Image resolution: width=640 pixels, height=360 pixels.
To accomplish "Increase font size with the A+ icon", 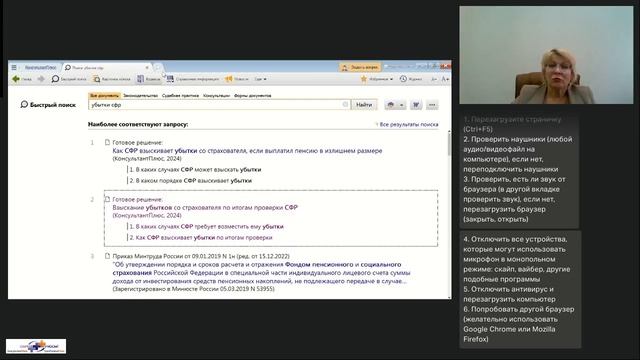I will [445, 79].
